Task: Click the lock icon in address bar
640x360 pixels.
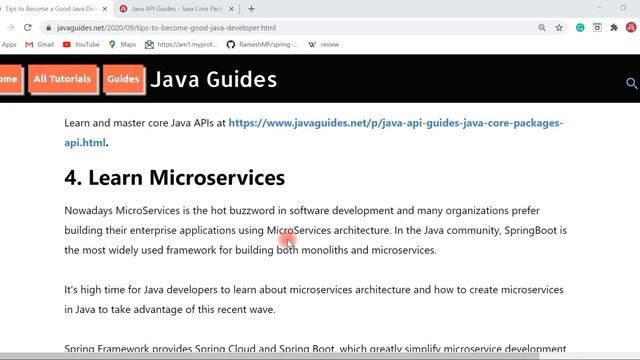Action: [x=49, y=28]
